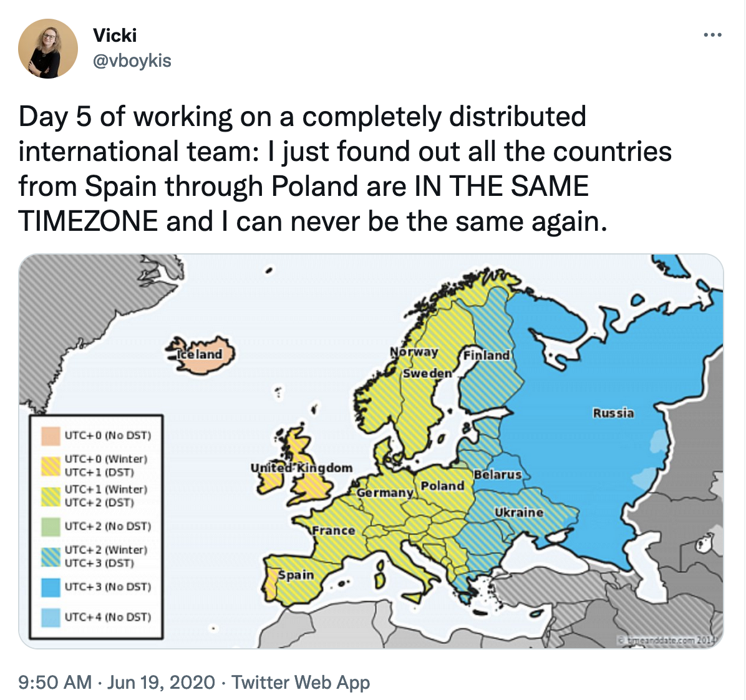Click the Spain label on the map
Image resolution: width=746 pixels, height=700 pixels.
click(296, 575)
